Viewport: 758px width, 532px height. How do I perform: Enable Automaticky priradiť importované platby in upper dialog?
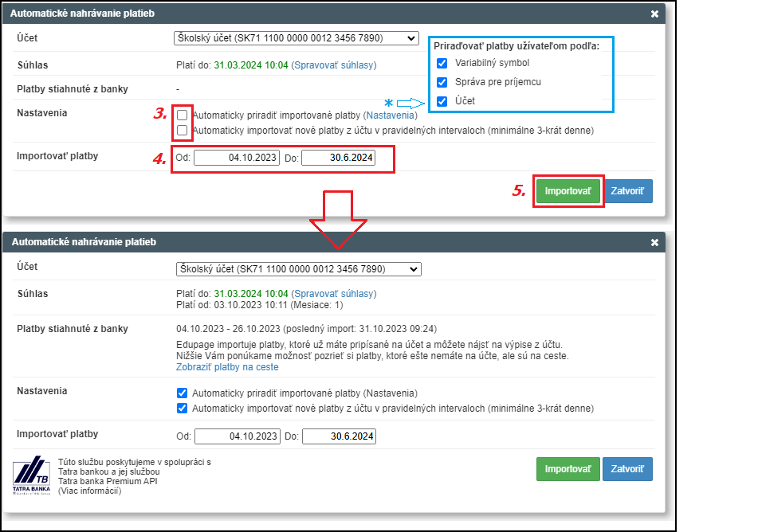[182, 115]
